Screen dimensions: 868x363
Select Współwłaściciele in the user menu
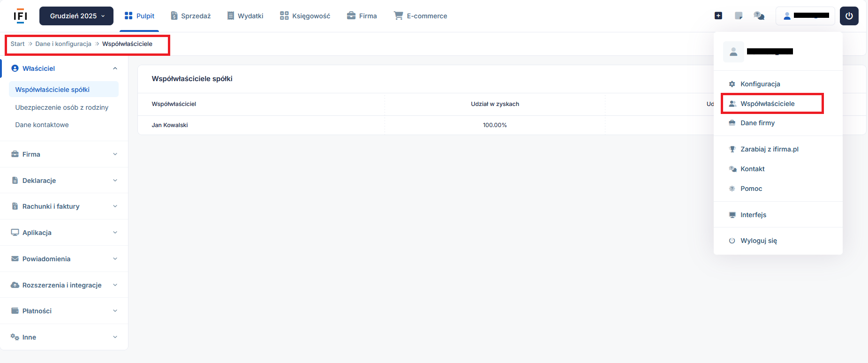point(767,104)
